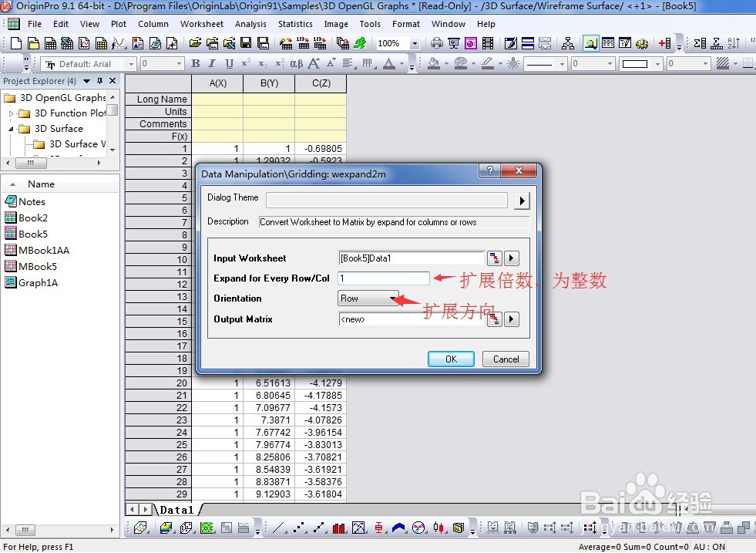
Task: Click the Save Project floppy disk icon
Action: [x=246, y=43]
